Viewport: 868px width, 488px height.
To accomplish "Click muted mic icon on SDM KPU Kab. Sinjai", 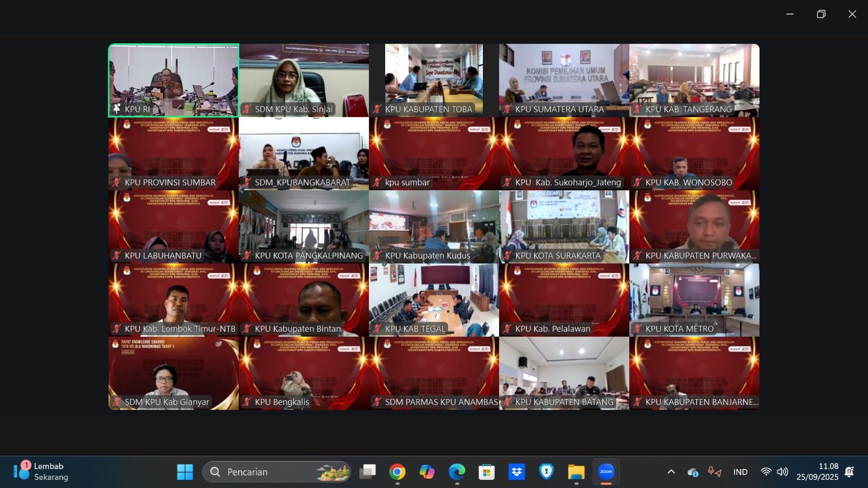I will tap(247, 109).
